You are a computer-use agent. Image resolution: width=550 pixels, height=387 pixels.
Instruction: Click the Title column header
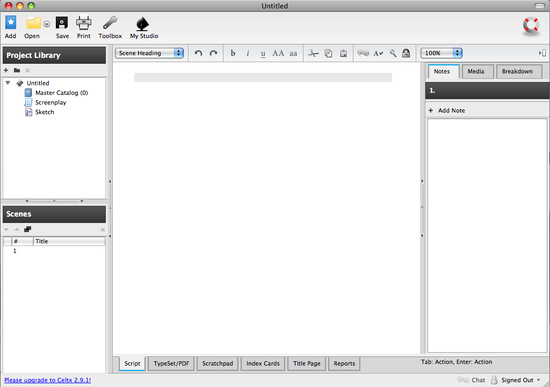click(x=69, y=241)
